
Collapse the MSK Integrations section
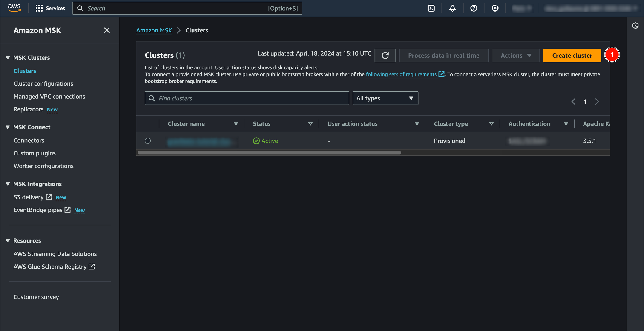(x=8, y=184)
